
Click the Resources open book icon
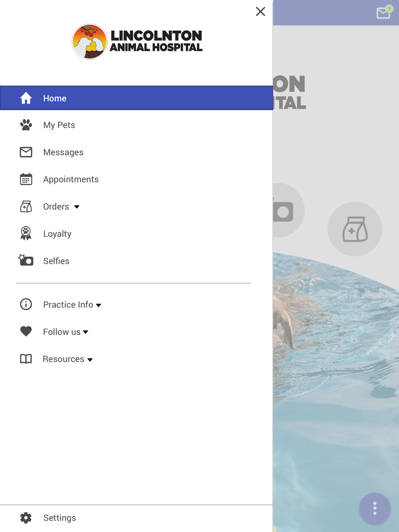[26, 359]
